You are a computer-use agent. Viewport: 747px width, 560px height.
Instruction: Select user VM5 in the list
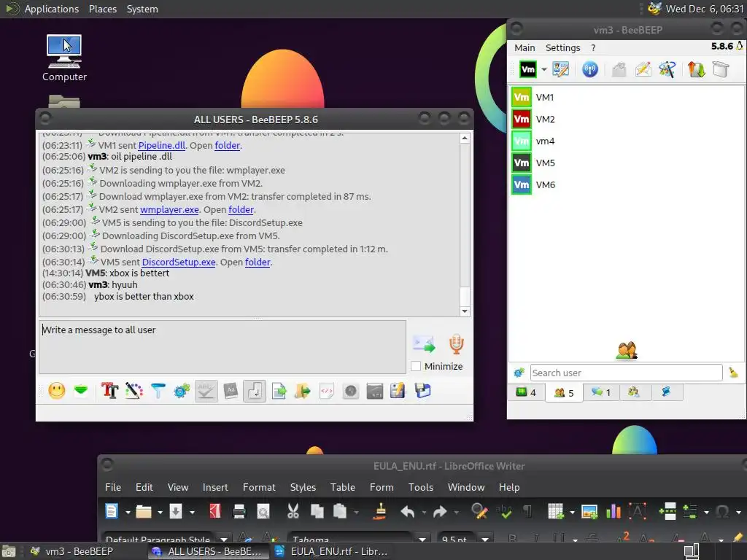(x=627, y=163)
